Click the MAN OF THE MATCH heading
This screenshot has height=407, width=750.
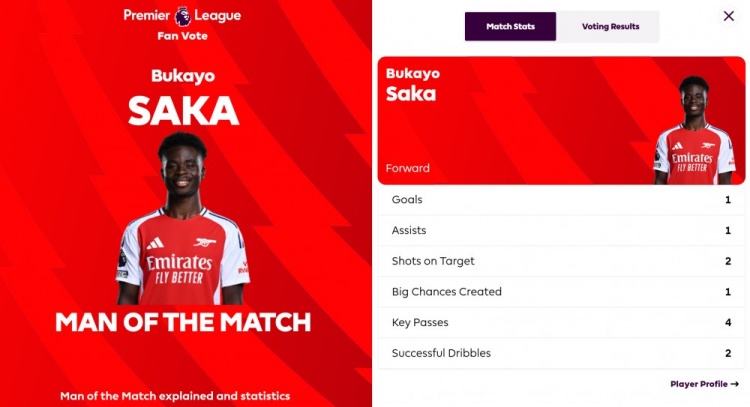tap(183, 323)
